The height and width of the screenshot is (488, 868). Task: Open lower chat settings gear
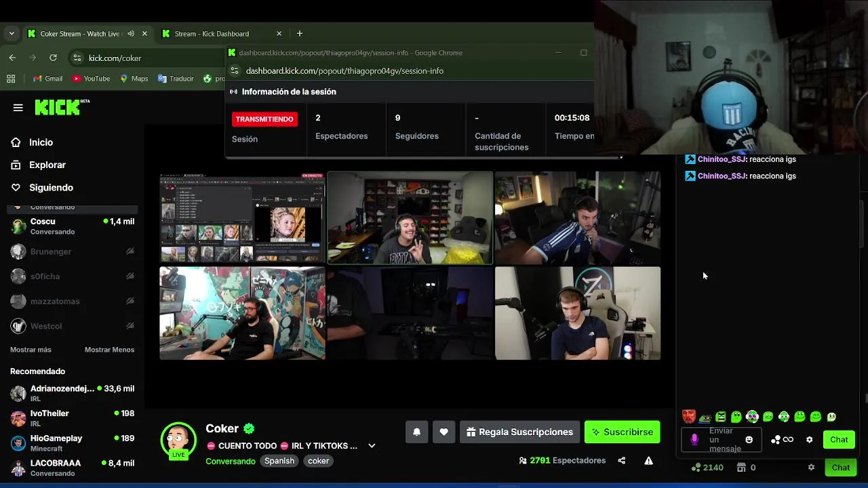pos(811,467)
